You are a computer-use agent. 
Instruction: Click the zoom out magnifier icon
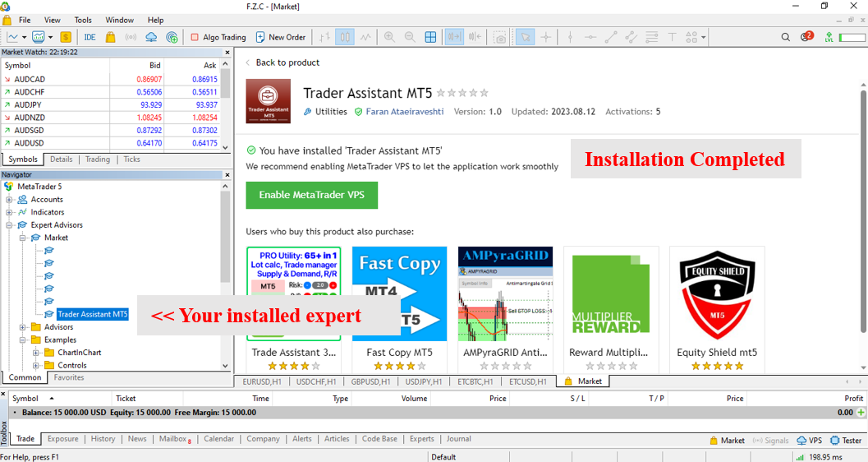click(410, 37)
